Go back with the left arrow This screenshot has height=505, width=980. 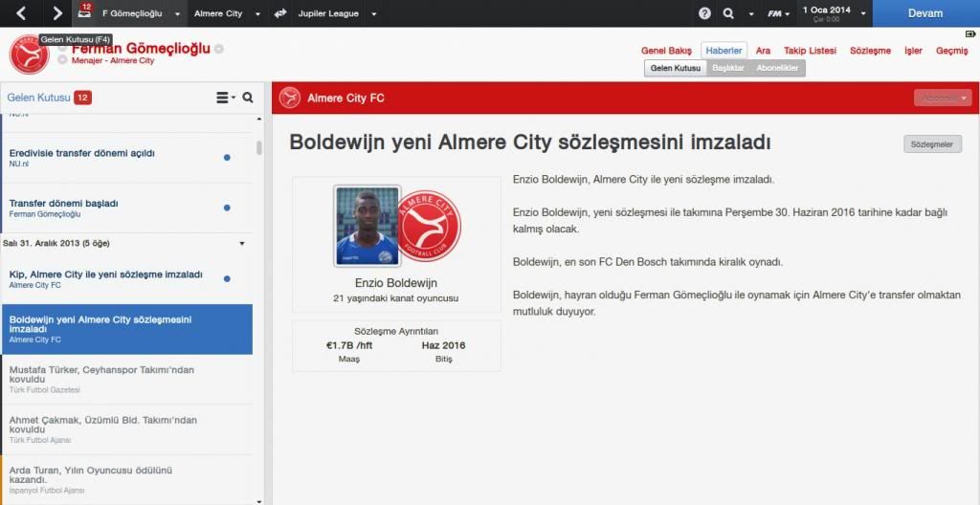[x=21, y=13]
